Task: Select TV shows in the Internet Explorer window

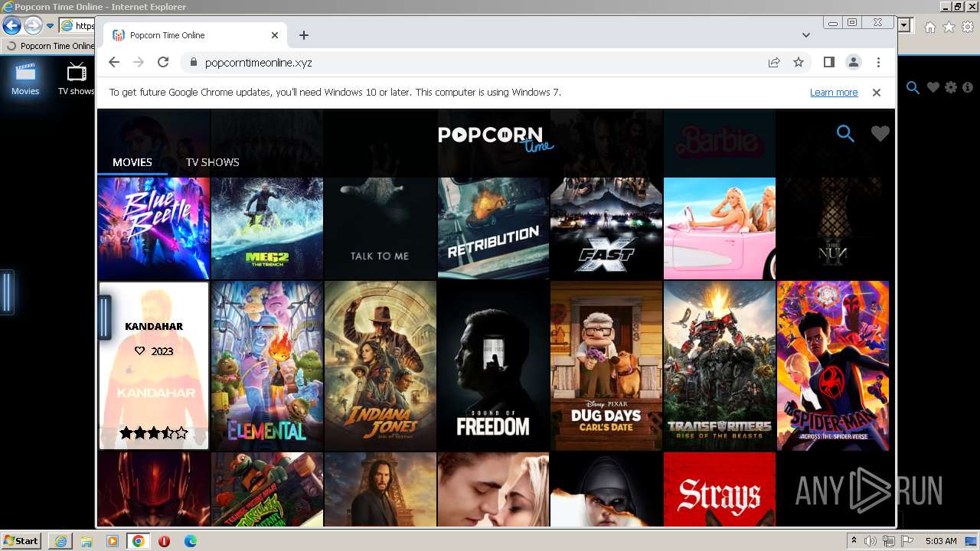Action: coord(76,79)
